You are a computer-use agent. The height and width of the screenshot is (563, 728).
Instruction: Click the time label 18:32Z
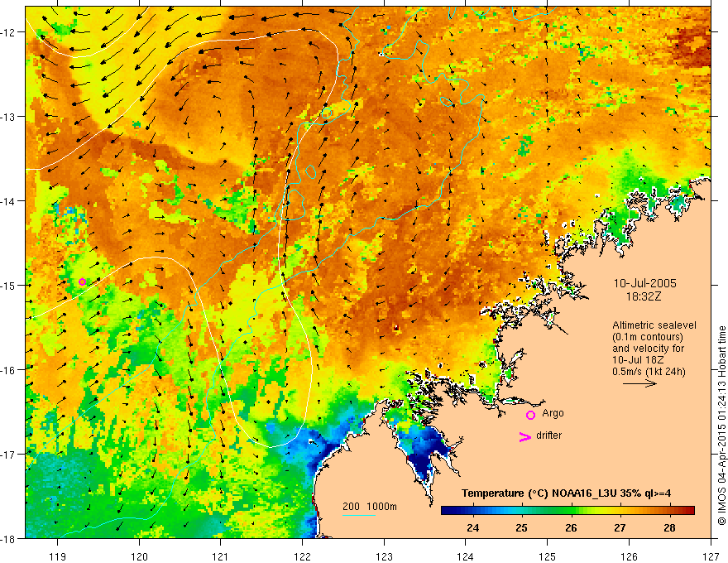(x=644, y=296)
